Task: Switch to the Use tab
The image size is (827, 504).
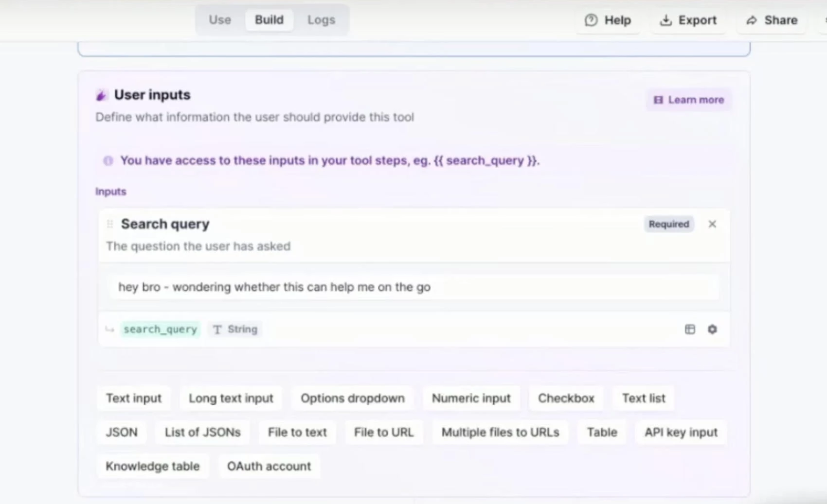Action: (220, 20)
